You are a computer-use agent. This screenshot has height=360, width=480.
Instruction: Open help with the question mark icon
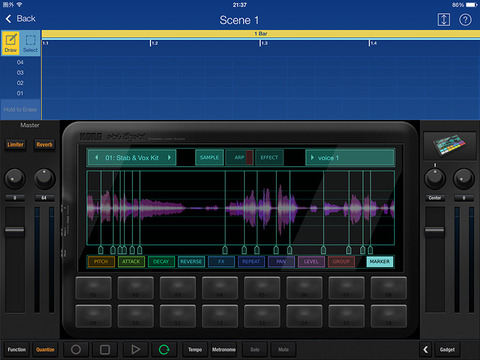tap(465, 20)
